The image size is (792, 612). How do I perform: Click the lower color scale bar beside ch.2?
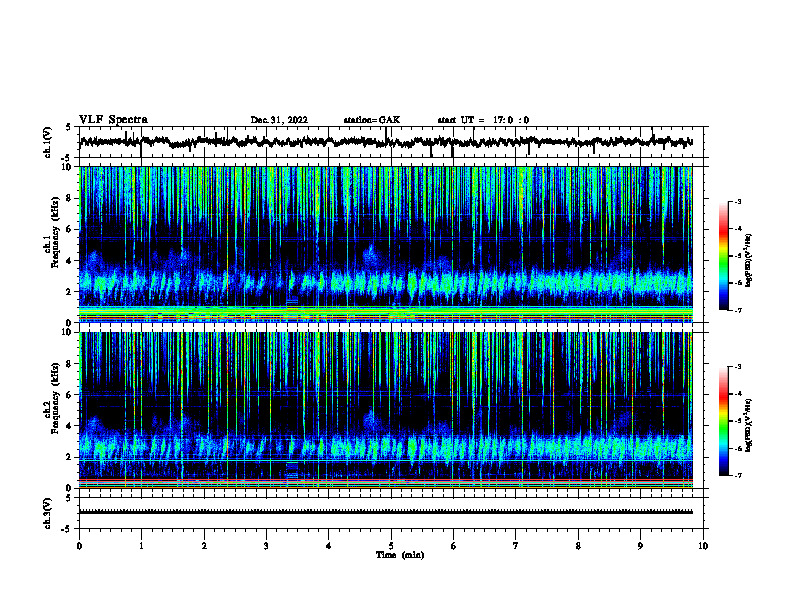coord(723,421)
